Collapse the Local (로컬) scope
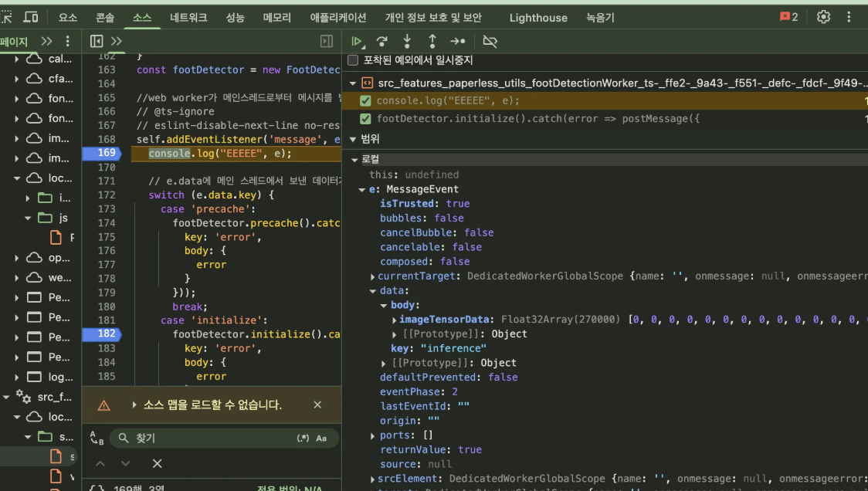The width and height of the screenshot is (868, 491). (x=354, y=160)
